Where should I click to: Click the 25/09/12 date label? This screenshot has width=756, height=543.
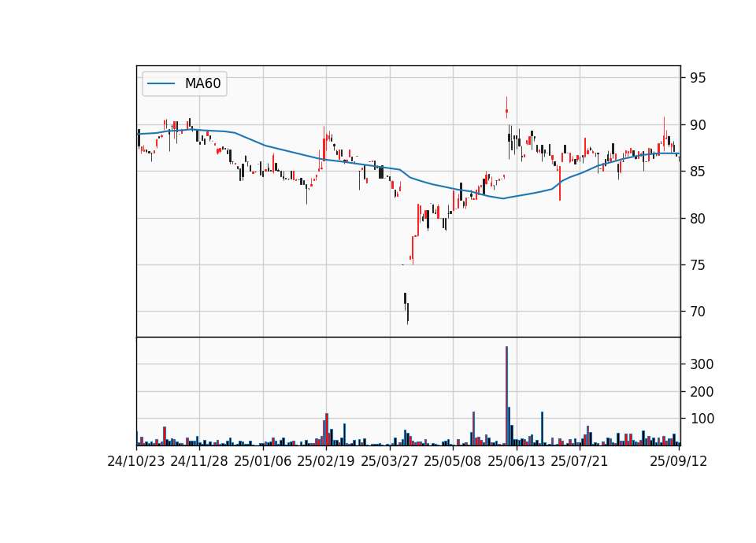point(678,461)
